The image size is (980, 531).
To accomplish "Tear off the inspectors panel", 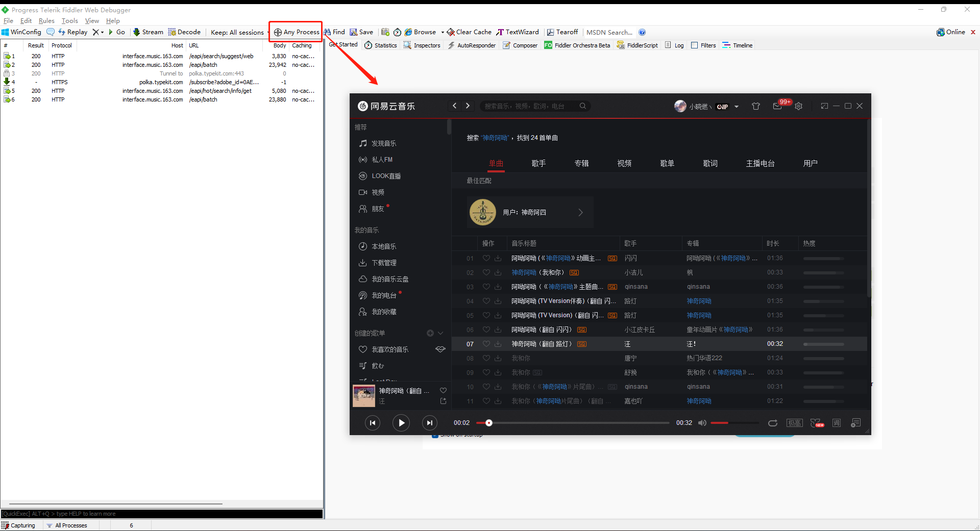I will click(x=562, y=32).
